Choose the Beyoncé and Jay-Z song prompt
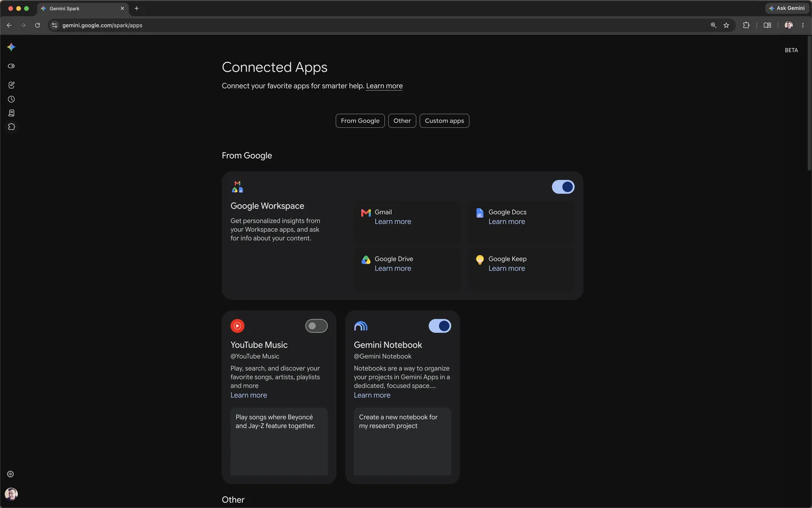812x508 pixels. (x=279, y=442)
